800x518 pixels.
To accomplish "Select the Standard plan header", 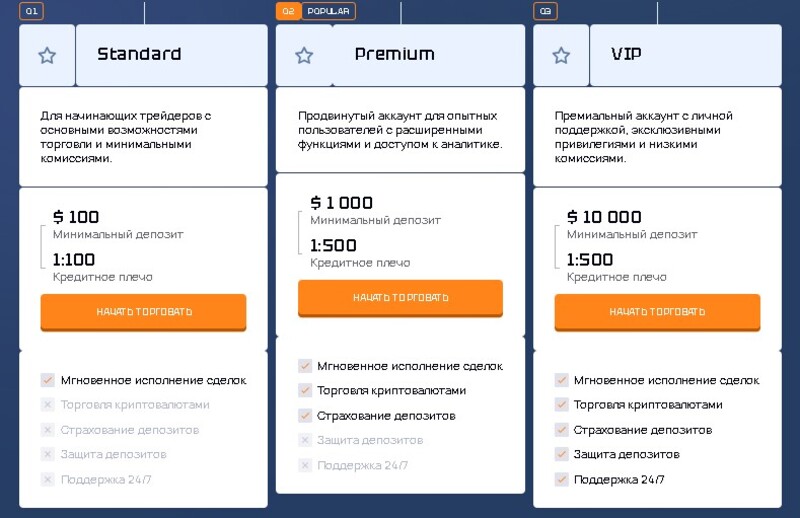I will 171,55.
